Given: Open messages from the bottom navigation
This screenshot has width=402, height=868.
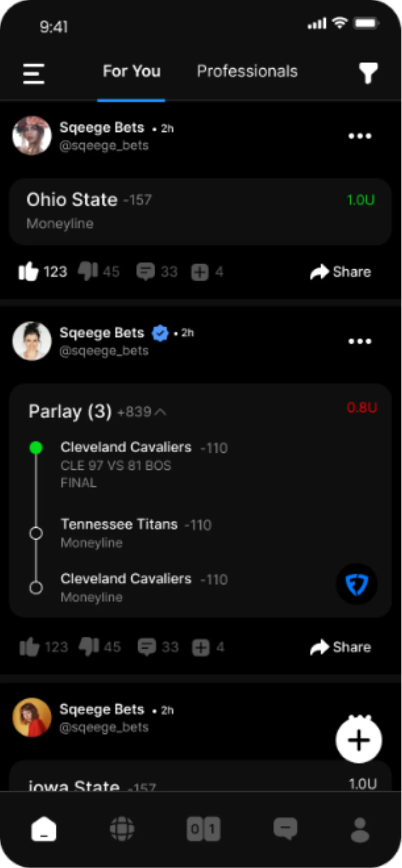Looking at the screenshot, I should click(285, 829).
